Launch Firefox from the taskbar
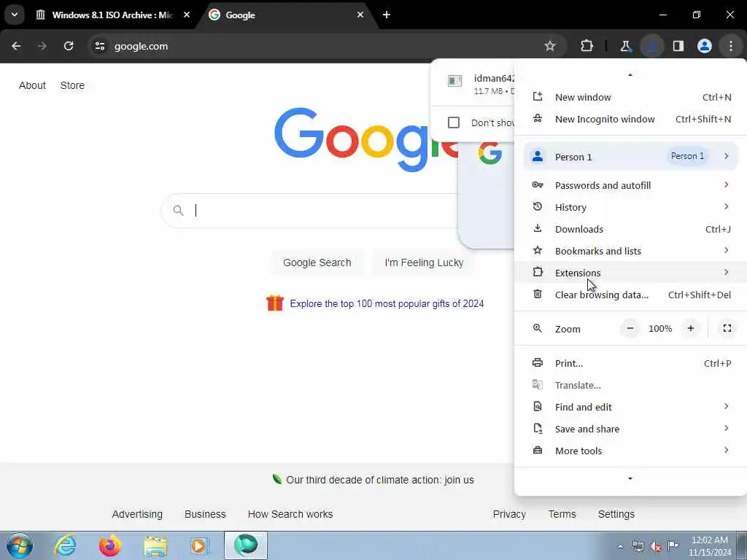747x560 pixels. (x=110, y=545)
